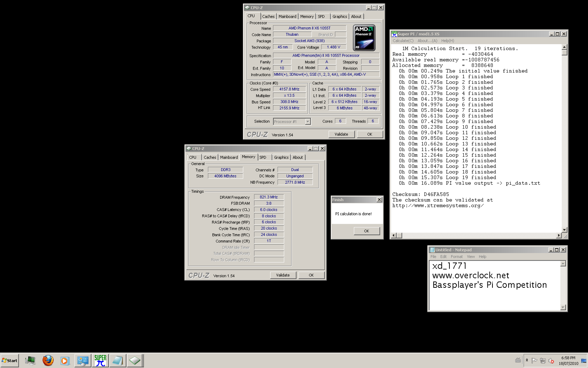Viewport: 588px width, 368px height.
Task: Click Validate in upper CPU-Z window
Action: pyautogui.click(x=341, y=134)
